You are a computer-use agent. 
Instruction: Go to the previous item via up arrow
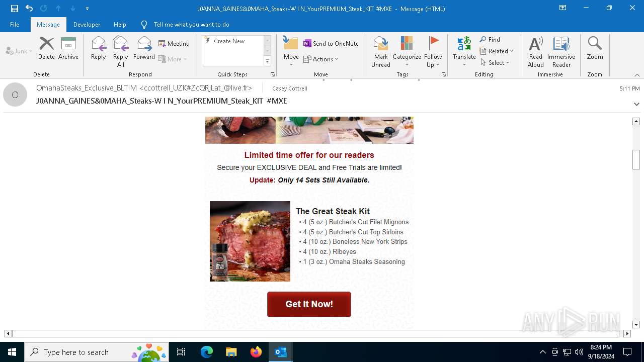click(58, 9)
